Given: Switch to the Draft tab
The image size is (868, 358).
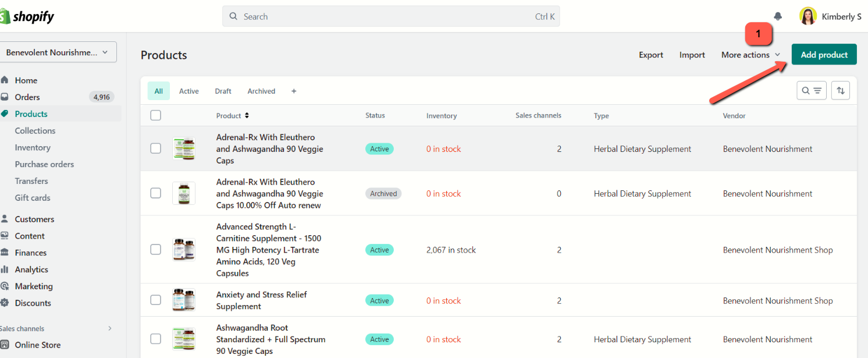Looking at the screenshot, I should [223, 91].
